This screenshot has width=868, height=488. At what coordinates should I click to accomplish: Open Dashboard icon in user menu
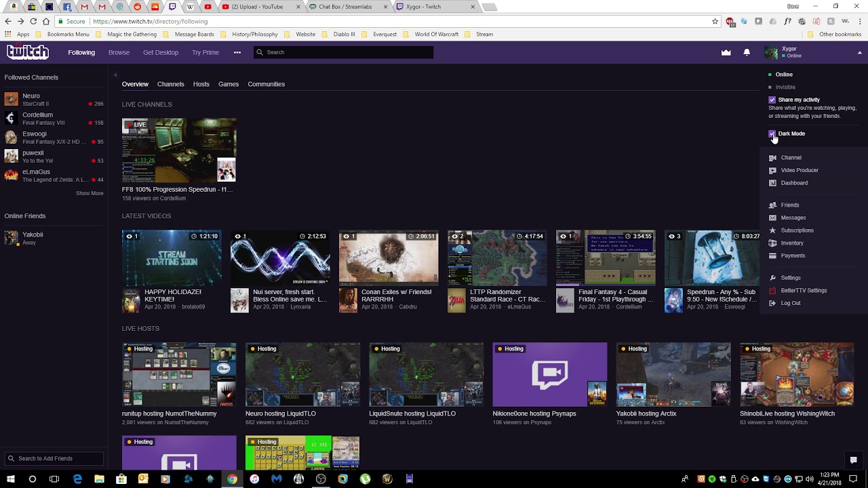(x=772, y=183)
